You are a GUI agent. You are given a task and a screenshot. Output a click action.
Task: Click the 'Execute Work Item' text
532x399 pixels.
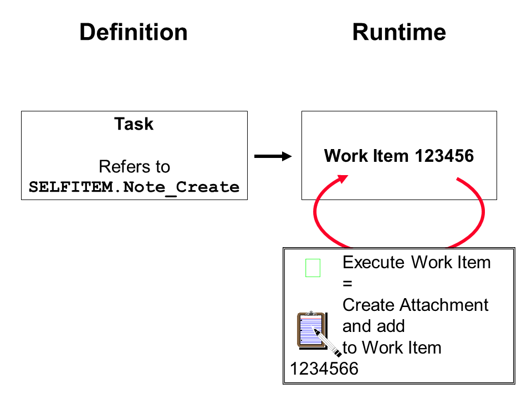416,262
